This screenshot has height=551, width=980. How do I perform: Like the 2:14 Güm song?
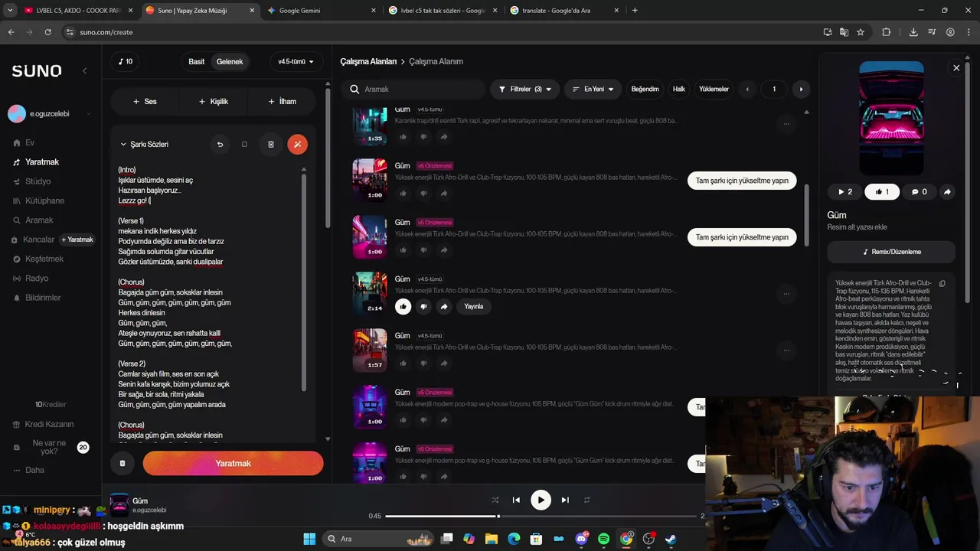click(x=403, y=306)
